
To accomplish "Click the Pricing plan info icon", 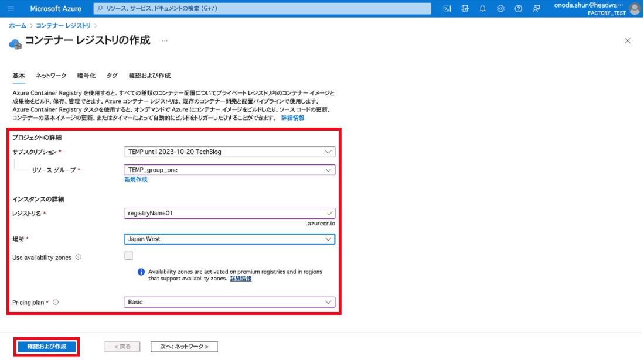I will click(56, 302).
